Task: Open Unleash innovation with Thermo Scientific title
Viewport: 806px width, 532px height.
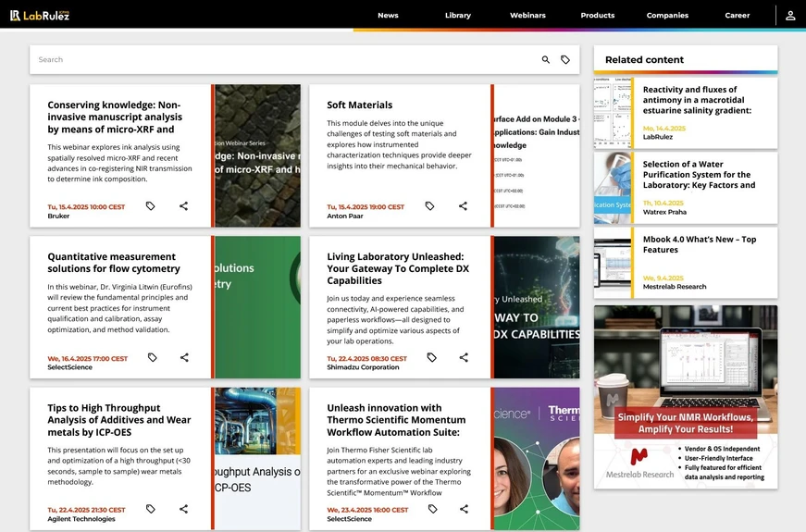Action: point(396,420)
